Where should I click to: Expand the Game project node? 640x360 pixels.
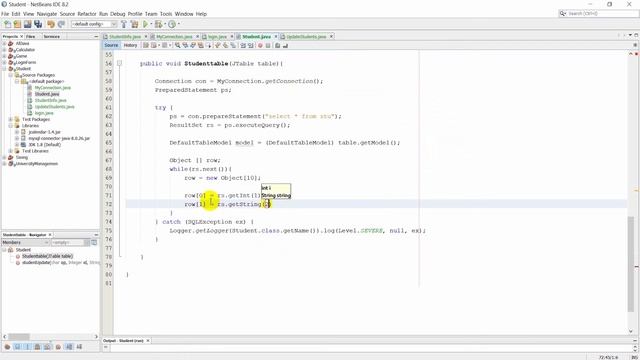(4, 56)
